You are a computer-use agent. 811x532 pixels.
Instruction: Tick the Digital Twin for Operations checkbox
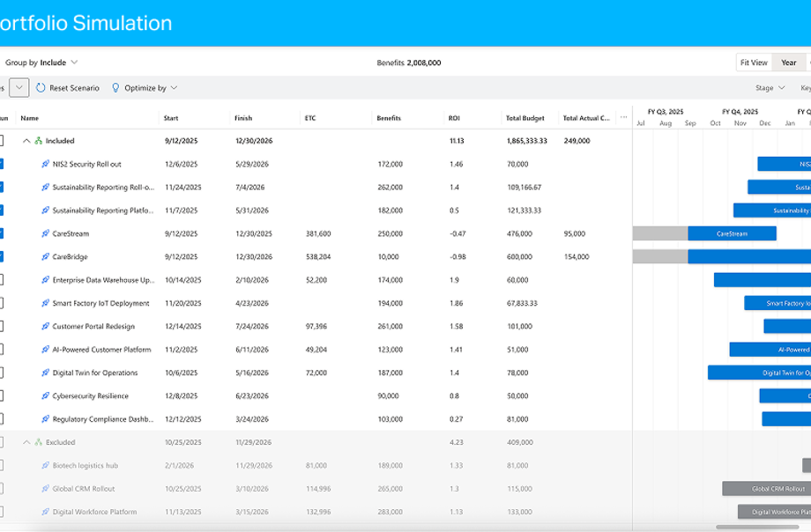click(2, 373)
